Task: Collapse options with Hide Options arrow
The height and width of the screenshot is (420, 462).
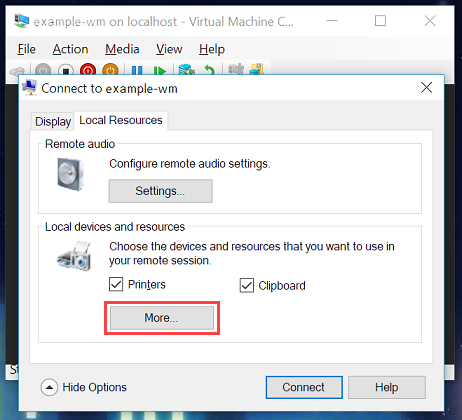Action: tap(49, 387)
